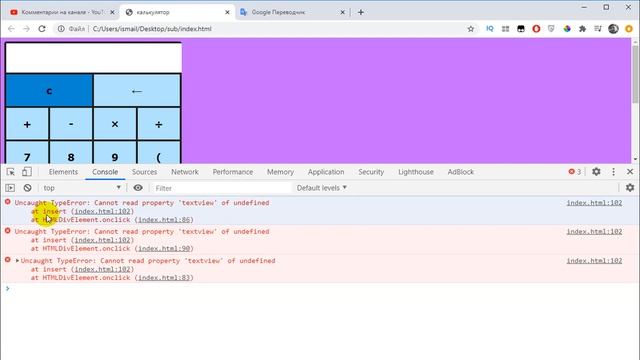This screenshot has width=640, height=360.
Task: Click the red error count badge
Action: [x=575, y=172]
